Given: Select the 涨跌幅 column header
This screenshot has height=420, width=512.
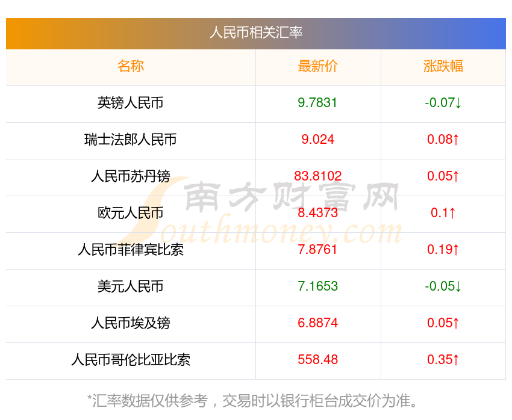Looking at the screenshot, I should 443,66.
